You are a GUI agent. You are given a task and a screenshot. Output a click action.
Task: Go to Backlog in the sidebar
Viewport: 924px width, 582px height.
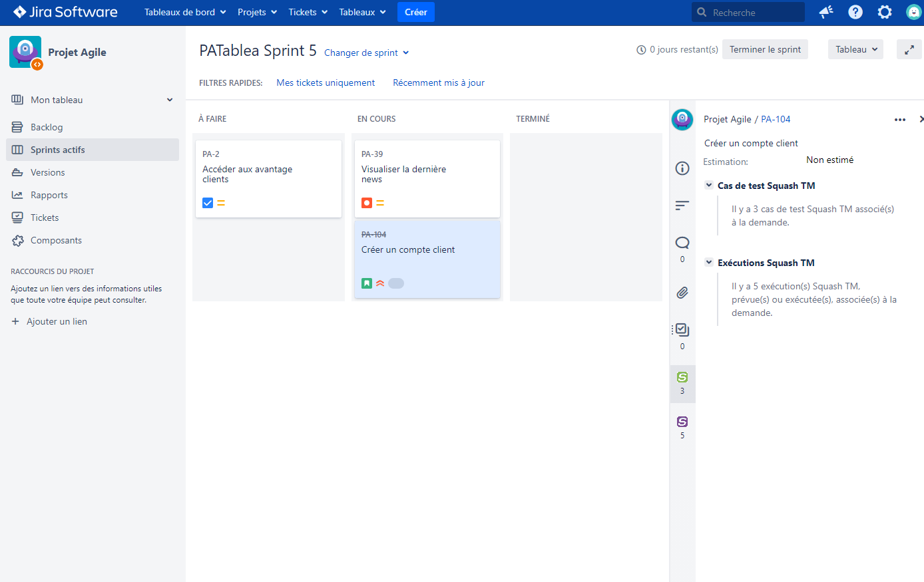[47, 127]
